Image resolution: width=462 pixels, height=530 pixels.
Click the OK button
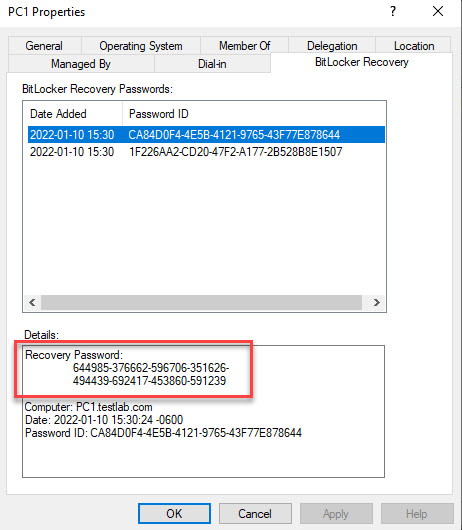click(174, 513)
